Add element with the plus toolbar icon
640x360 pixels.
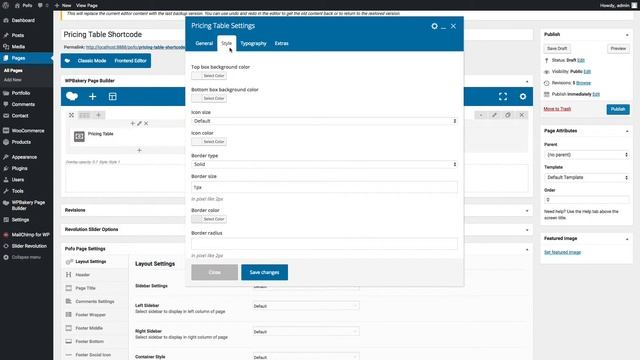coord(93,96)
